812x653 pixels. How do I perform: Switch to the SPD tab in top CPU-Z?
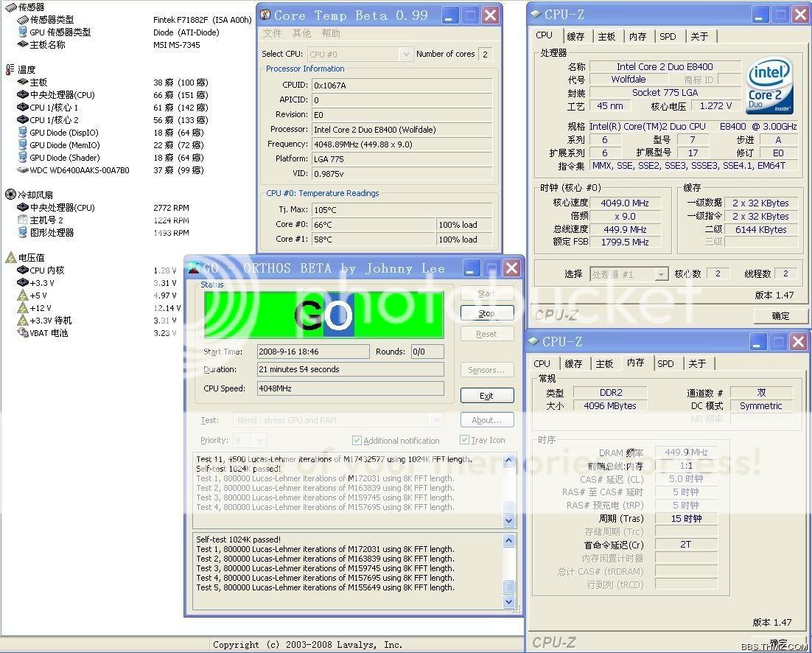668,36
